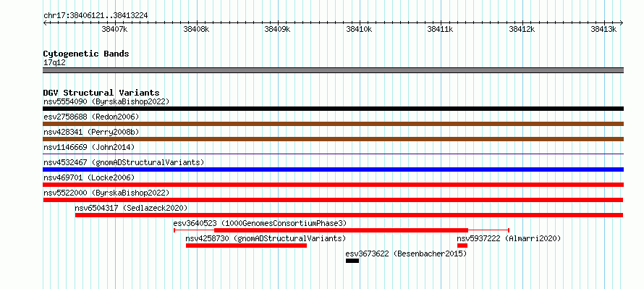Open the nsv469701 (Locke2006) label
644x289 pixels.
[89, 177]
